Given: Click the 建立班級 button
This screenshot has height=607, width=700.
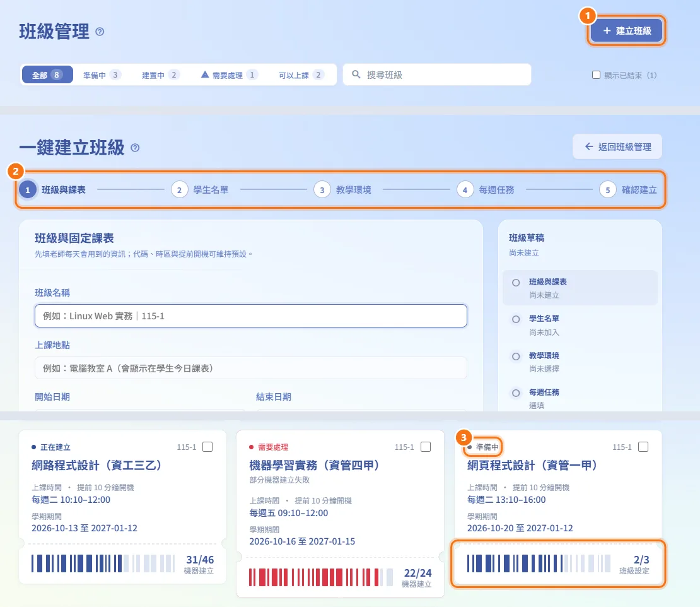Looking at the screenshot, I should (627, 30).
